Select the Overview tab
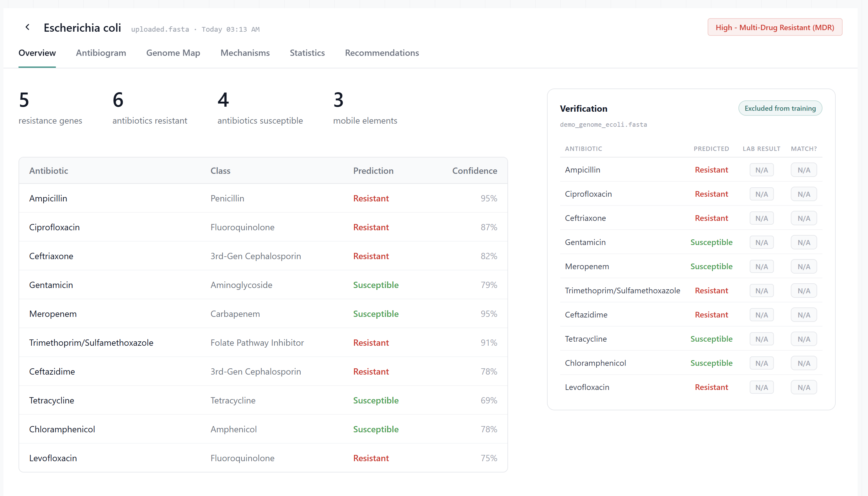Image resolution: width=868 pixels, height=496 pixels. click(37, 53)
